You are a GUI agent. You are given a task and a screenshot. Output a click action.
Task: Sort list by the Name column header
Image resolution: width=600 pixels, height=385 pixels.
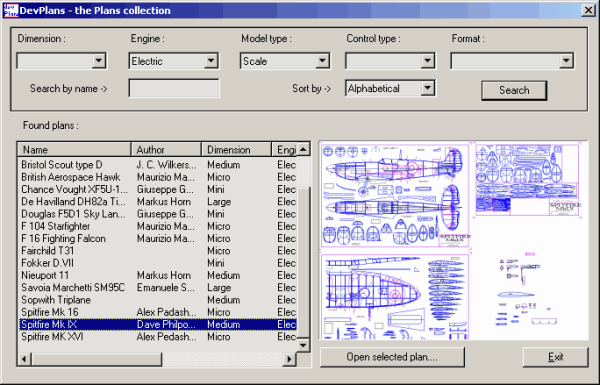(x=74, y=149)
